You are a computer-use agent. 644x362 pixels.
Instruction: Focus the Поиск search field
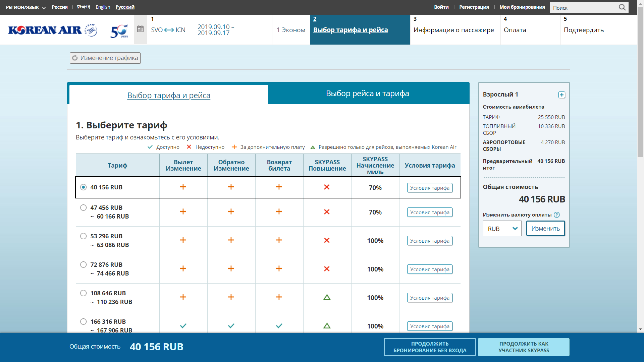click(584, 7)
